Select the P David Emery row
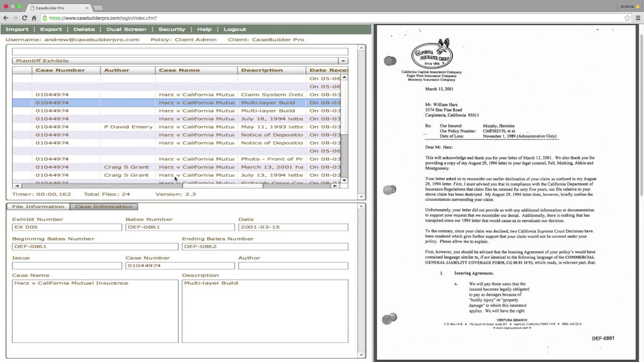 (176, 127)
